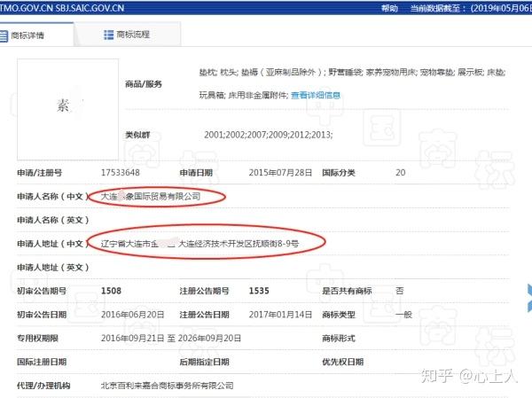Image resolution: width=532 pixels, height=398 pixels.
Task: Click the 优先权日期 label
Action: 342,362
